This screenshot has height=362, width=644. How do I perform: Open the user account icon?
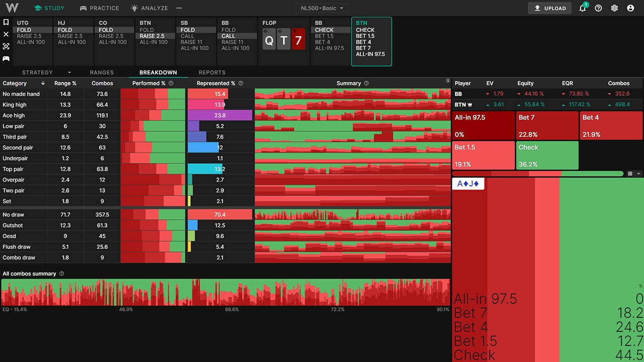(630, 8)
